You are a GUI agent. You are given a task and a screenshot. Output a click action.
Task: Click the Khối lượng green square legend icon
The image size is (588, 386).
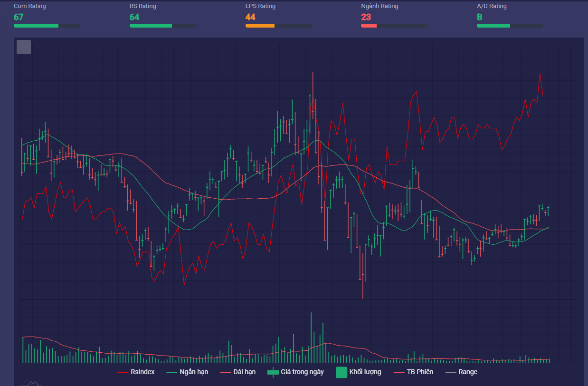click(x=341, y=372)
